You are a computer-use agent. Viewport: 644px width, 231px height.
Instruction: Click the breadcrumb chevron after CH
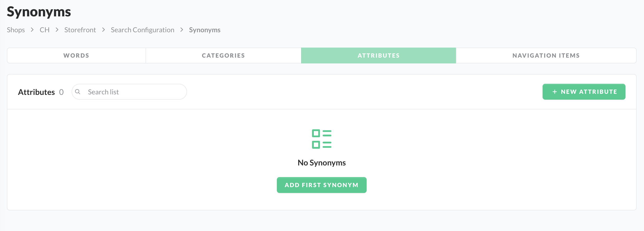tap(57, 30)
